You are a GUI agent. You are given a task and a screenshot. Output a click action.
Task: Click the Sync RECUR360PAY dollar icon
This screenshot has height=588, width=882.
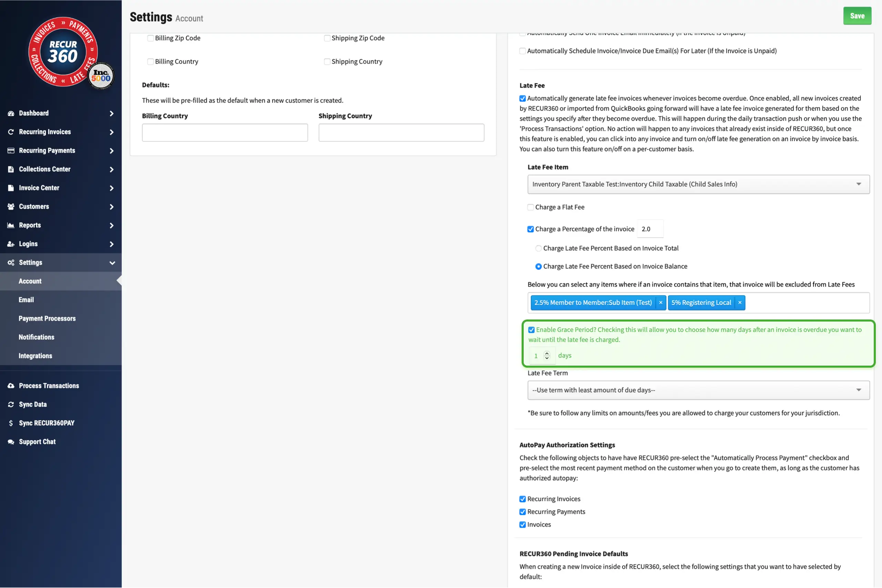tap(11, 423)
